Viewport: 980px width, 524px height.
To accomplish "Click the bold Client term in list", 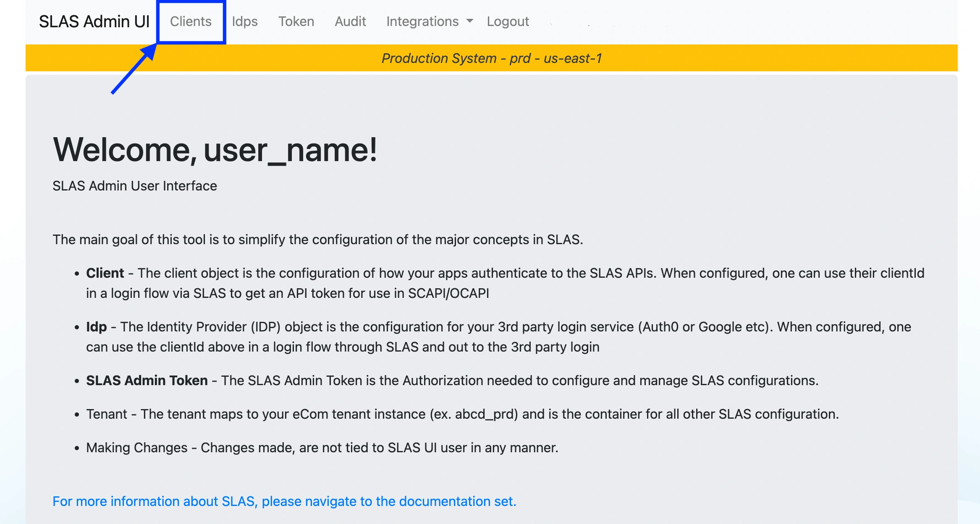I will (105, 273).
